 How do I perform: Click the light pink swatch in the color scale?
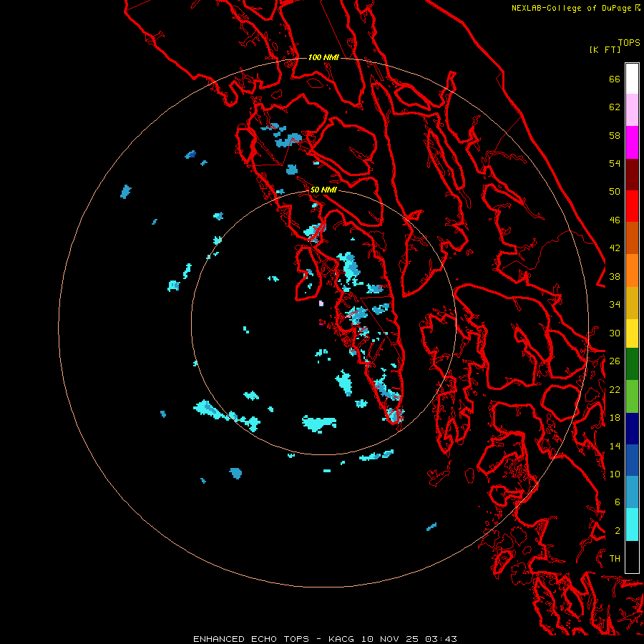[632, 110]
